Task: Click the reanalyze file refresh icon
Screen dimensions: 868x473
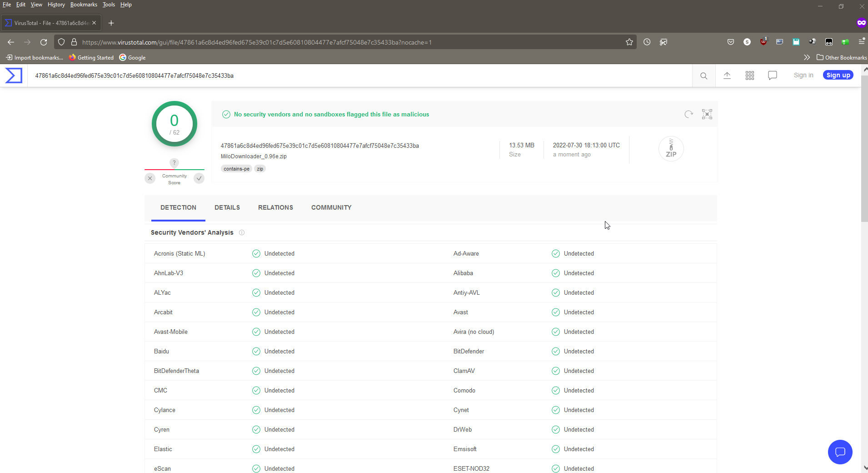Action: point(689,114)
